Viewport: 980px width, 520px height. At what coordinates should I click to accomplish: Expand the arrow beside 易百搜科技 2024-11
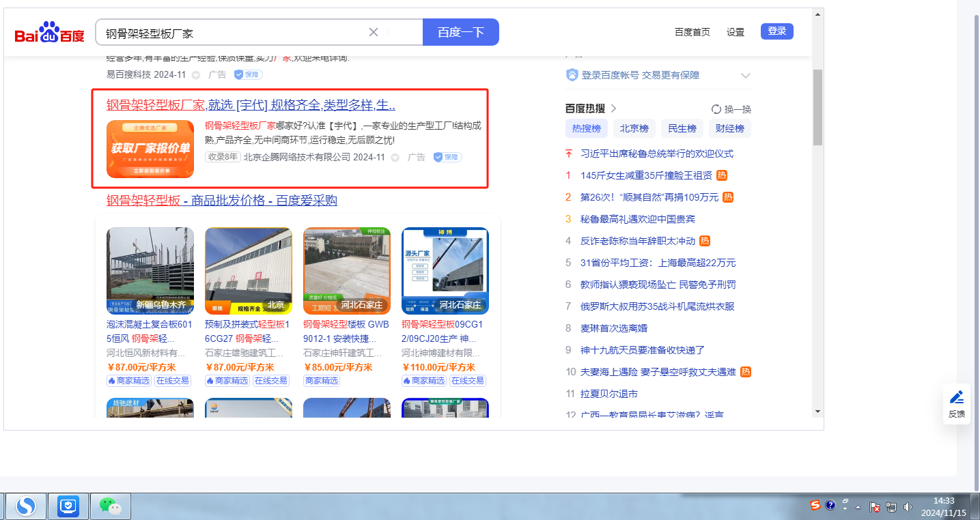point(196,75)
